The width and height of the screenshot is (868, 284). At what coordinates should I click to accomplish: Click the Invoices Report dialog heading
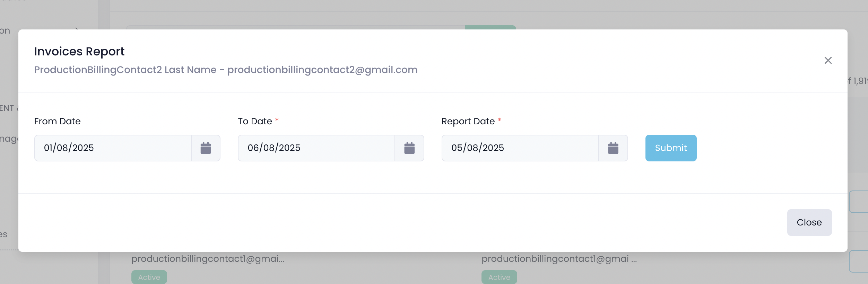79,52
